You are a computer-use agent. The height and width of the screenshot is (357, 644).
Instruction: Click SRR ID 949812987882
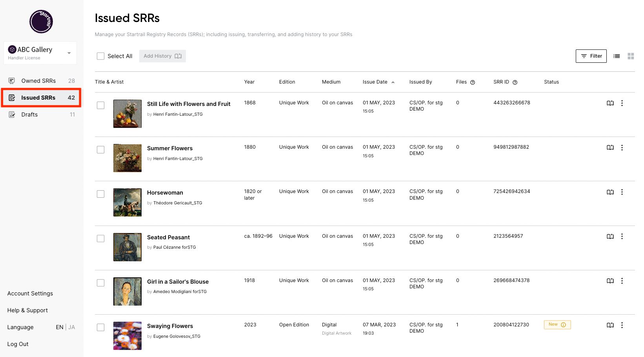click(x=511, y=147)
